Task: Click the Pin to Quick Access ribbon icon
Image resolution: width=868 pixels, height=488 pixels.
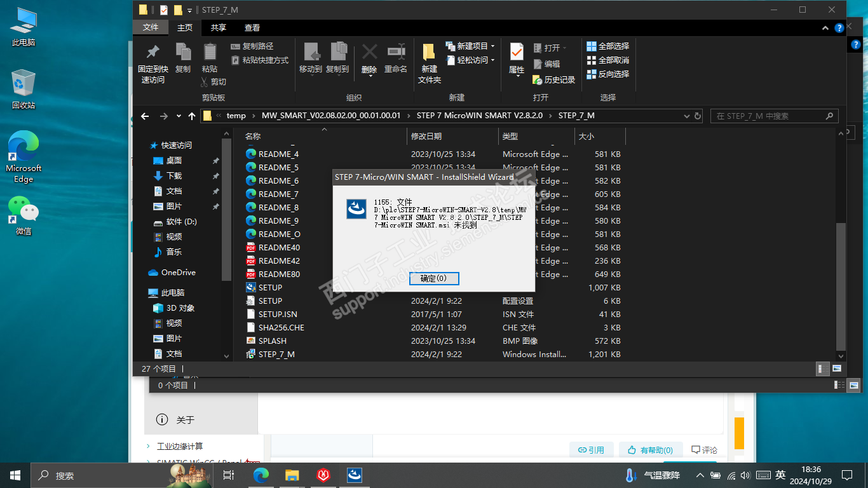Action: pyautogui.click(x=153, y=64)
